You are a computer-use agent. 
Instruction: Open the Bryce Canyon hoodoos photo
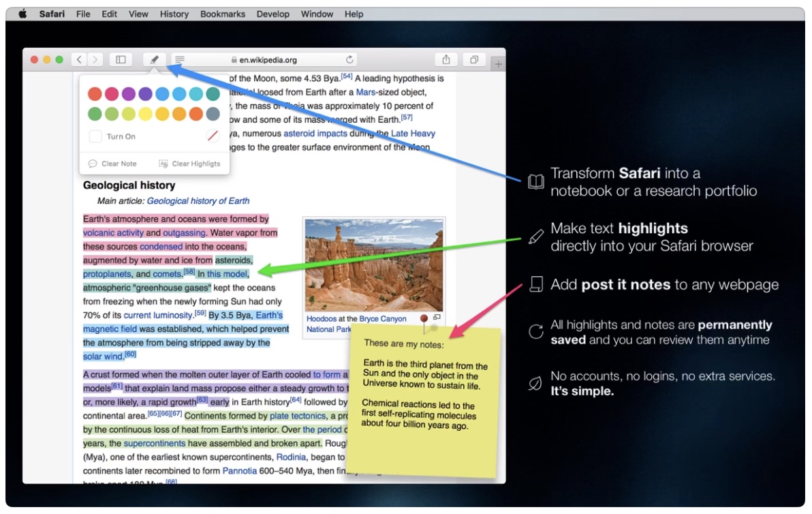pyautogui.click(x=374, y=264)
